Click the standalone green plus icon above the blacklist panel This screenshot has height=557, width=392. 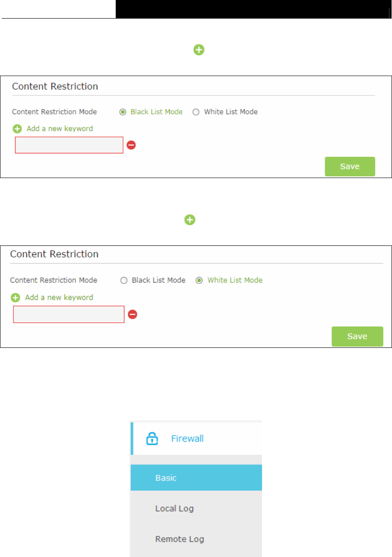point(199,51)
